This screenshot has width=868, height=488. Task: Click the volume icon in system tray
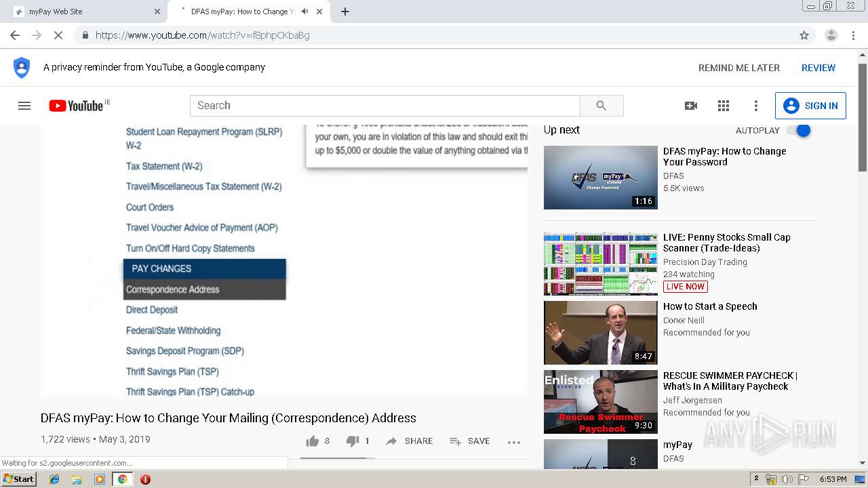[x=787, y=479]
